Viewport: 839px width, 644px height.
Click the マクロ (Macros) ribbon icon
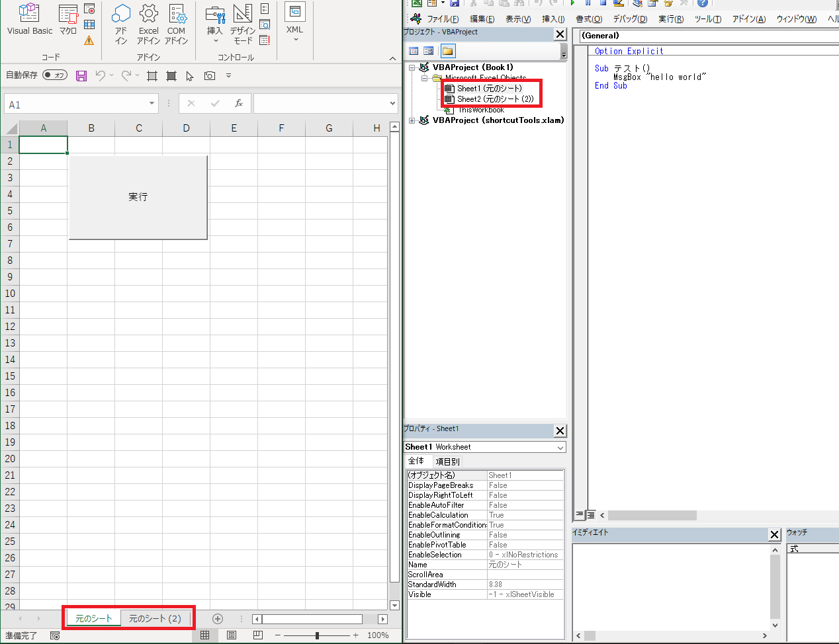[x=68, y=20]
